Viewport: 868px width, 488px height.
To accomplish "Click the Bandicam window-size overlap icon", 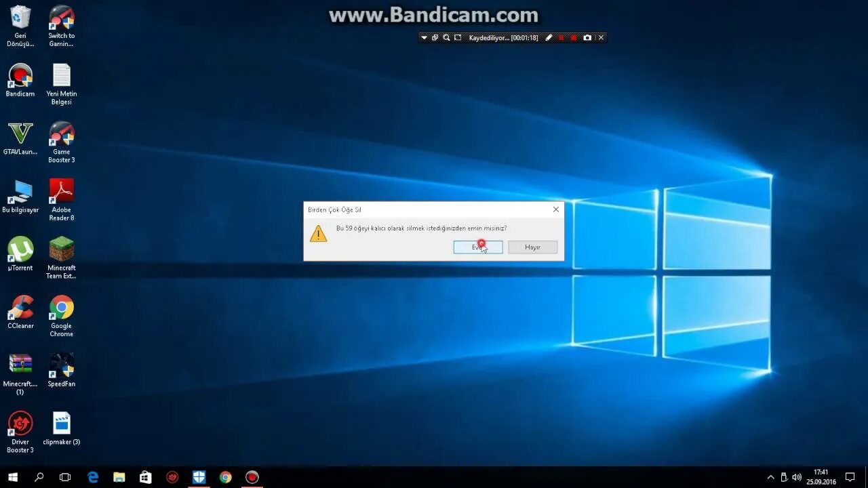I will click(x=435, y=38).
